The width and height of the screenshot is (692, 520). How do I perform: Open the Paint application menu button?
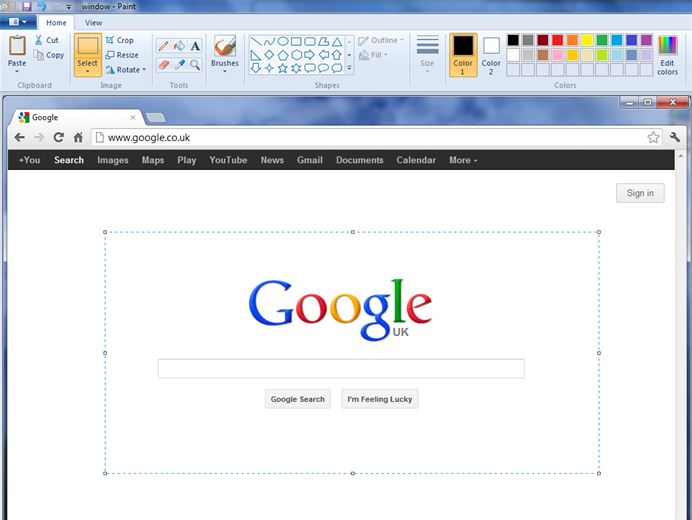(x=18, y=22)
